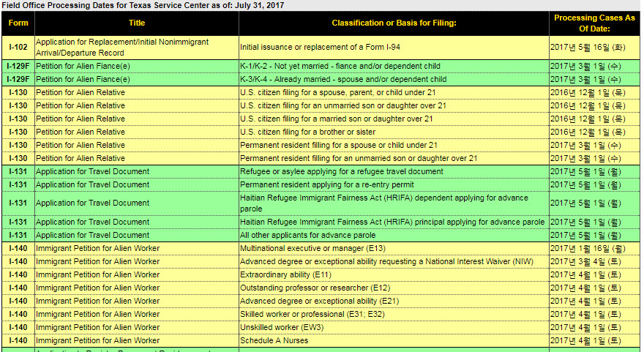Click 'All other applicants for advance parole'
The height and width of the screenshot is (352, 644).
click(307, 235)
